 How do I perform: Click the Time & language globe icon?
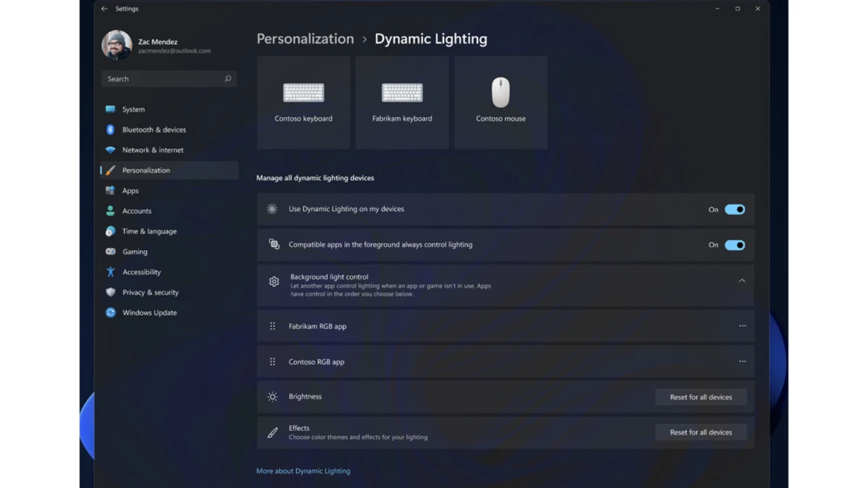(x=110, y=231)
